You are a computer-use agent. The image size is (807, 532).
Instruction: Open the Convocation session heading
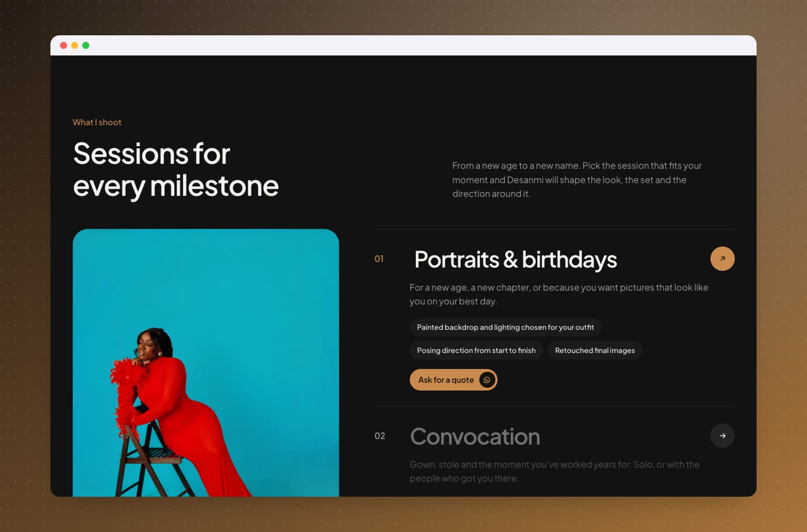(475, 437)
